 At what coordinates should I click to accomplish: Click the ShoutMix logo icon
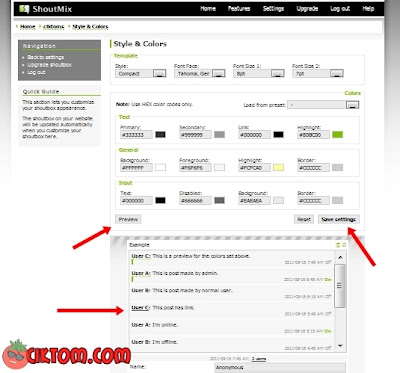(x=24, y=9)
